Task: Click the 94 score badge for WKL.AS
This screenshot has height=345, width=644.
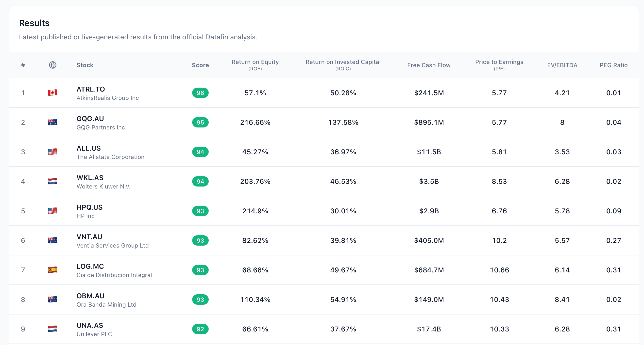Action: (200, 181)
